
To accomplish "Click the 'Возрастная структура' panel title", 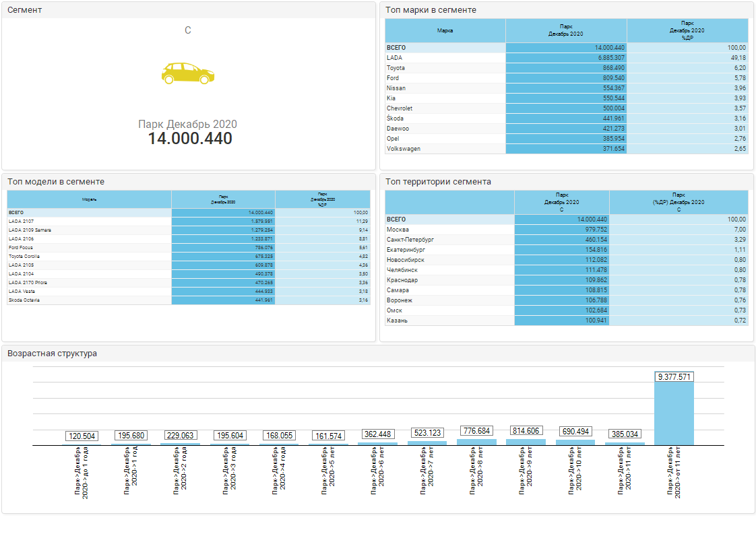I will [x=52, y=354].
